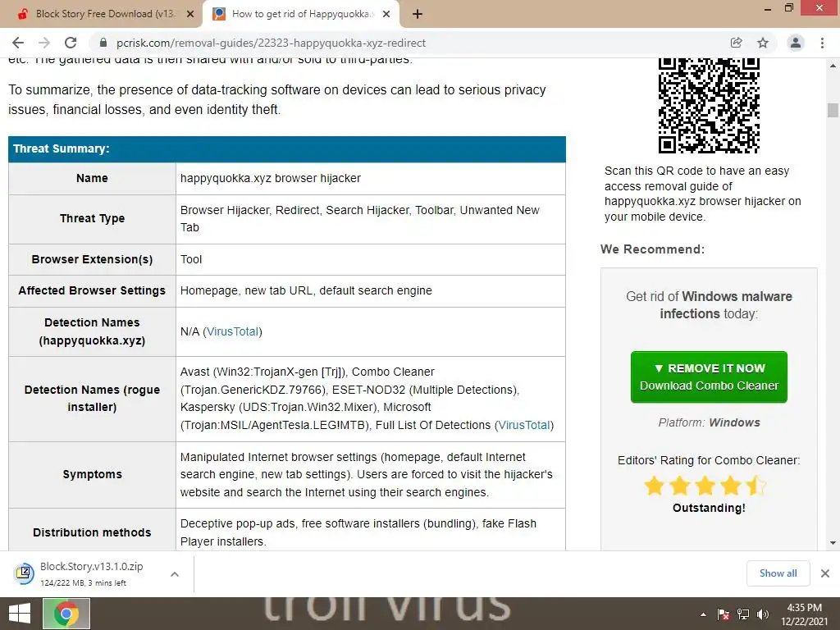Click the Symptoms row label
This screenshot has width=840, height=630.
92,475
